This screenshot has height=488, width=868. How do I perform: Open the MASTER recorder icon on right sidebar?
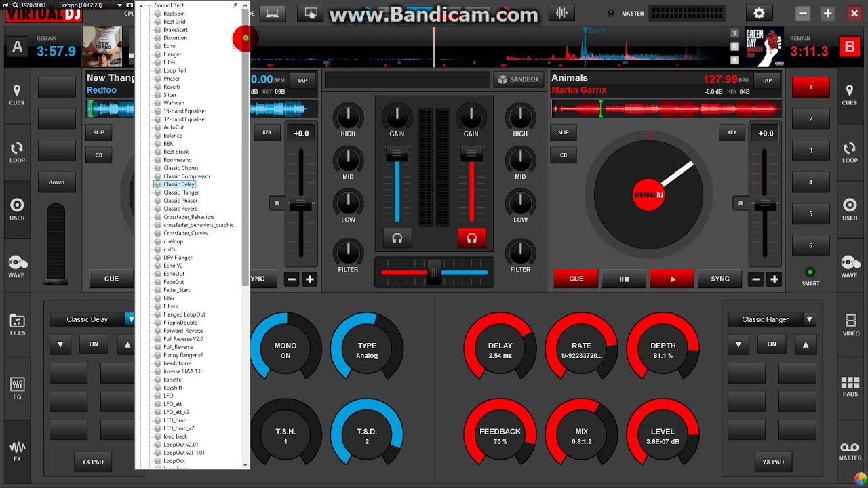click(x=850, y=451)
